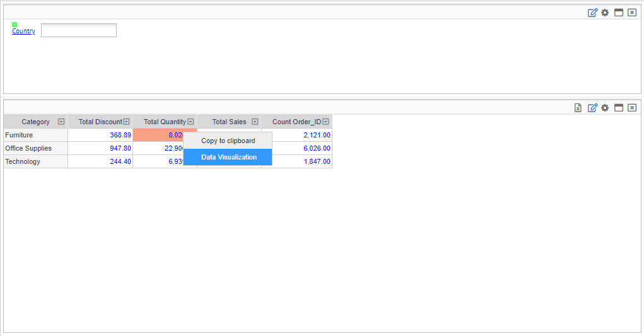Close the data table panel
The image size is (644, 336).
pos(632,108)
